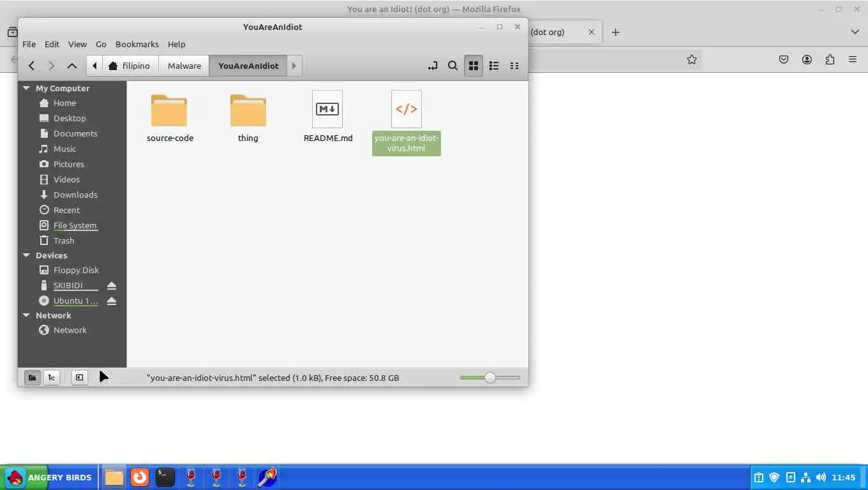This screenshot has height=490, width=868.
Task: Close the (dot org) Firefox tab
Action: (592, 32)
